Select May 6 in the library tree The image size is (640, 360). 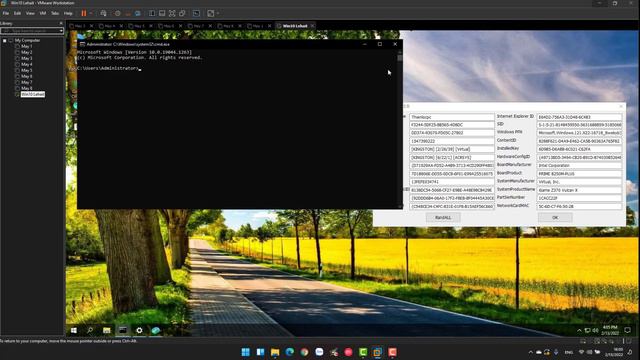click(27, 76)
